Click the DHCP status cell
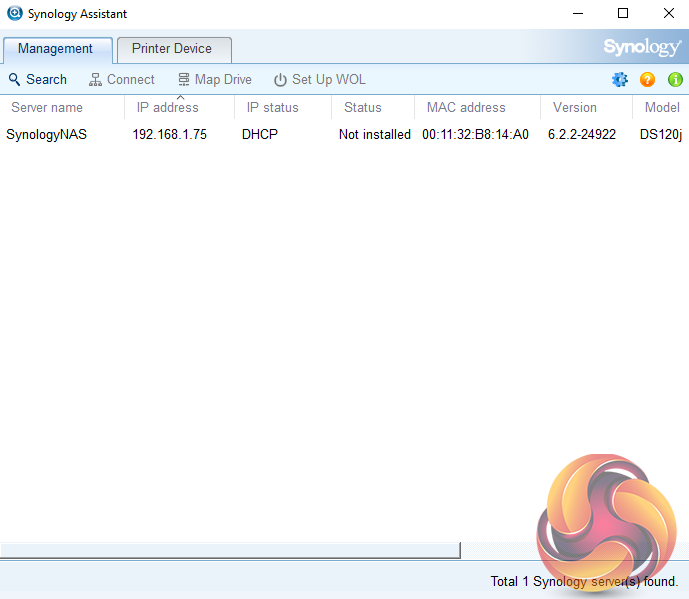Image resolution: width=689 pixels, height=599 pixels. (260, 134)
